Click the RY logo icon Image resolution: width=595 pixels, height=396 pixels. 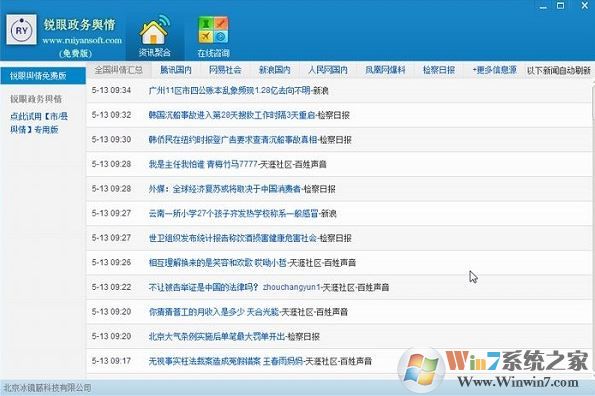(x=22, y=30)
